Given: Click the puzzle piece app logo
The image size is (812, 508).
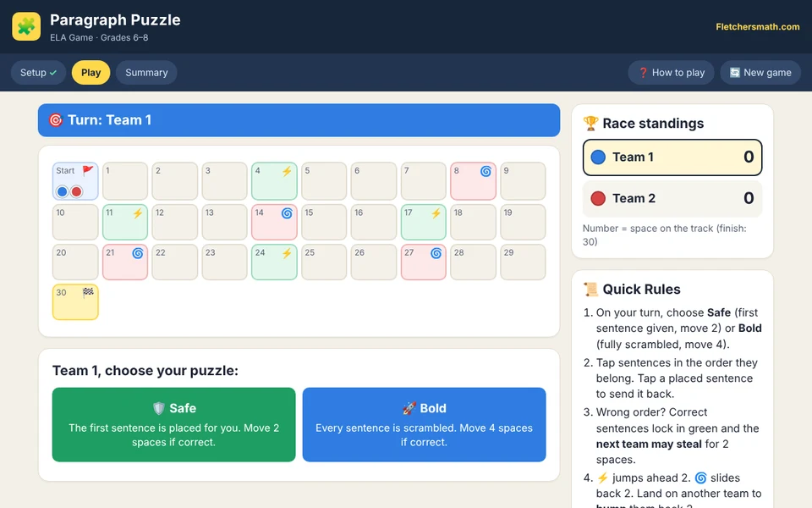Looking at the screenshot, I should [26, 26].
